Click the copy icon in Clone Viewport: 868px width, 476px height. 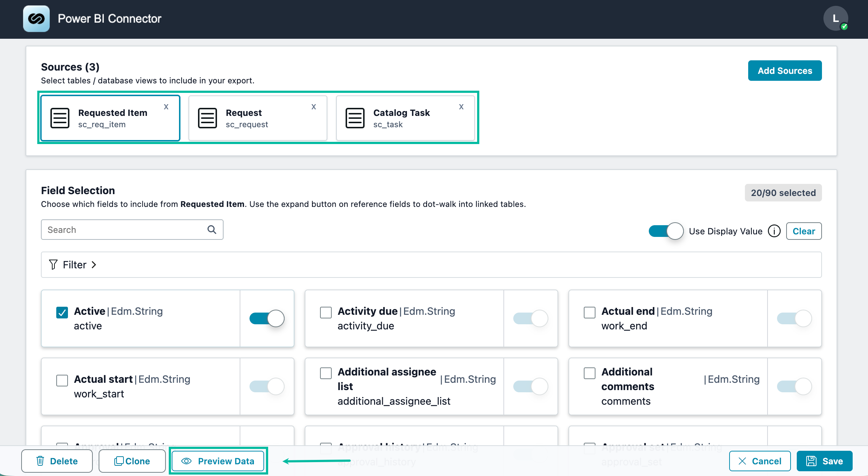coord(119,461)
